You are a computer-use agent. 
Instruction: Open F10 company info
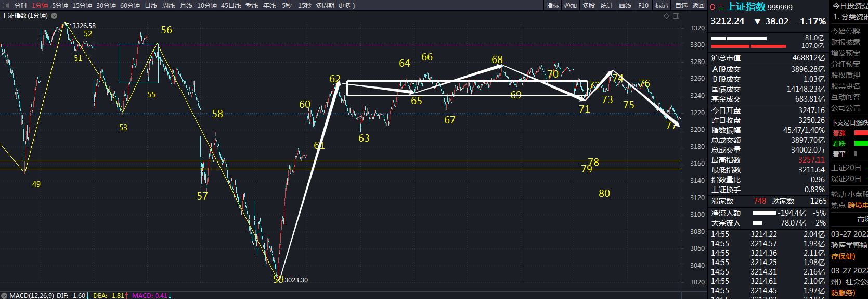tap(643, 5)
